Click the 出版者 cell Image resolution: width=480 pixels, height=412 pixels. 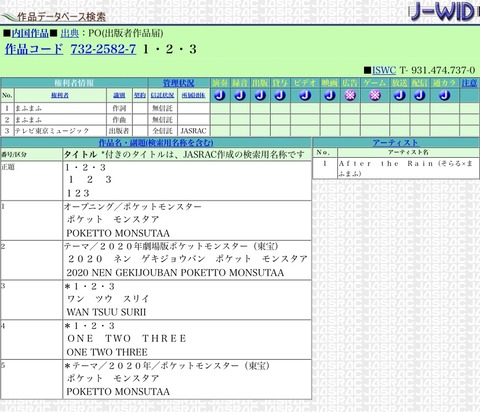point(119,131)
